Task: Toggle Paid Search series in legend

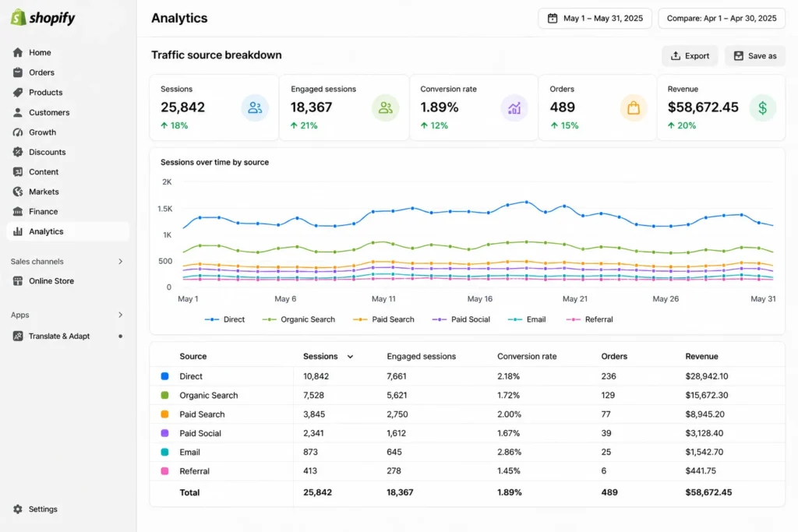Action: point(383,319)
